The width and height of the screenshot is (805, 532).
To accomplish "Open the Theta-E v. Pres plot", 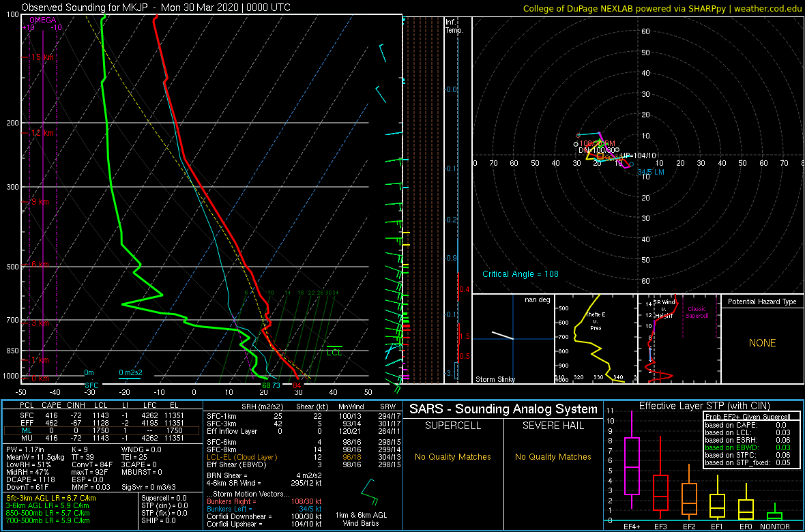I will coord(595,339).
